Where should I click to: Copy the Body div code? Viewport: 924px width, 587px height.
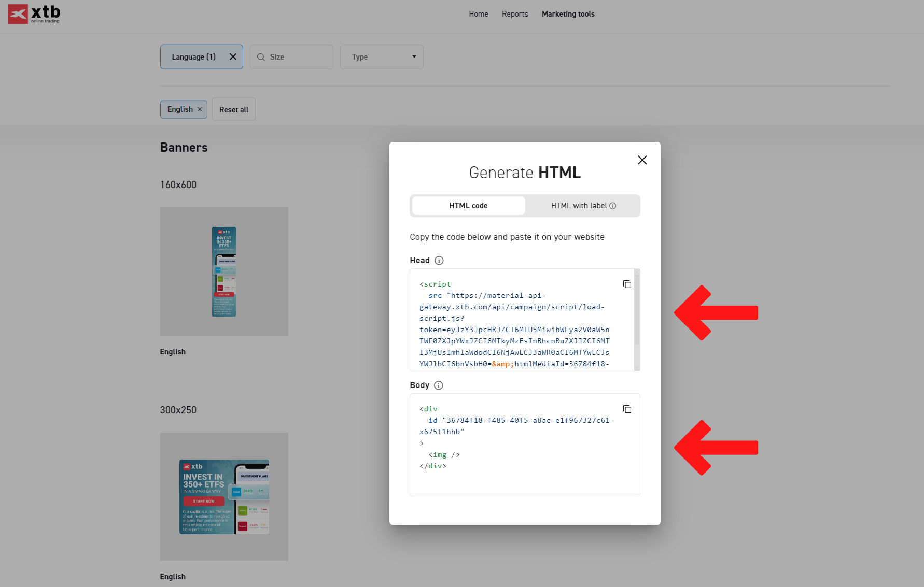click(627, 409)
